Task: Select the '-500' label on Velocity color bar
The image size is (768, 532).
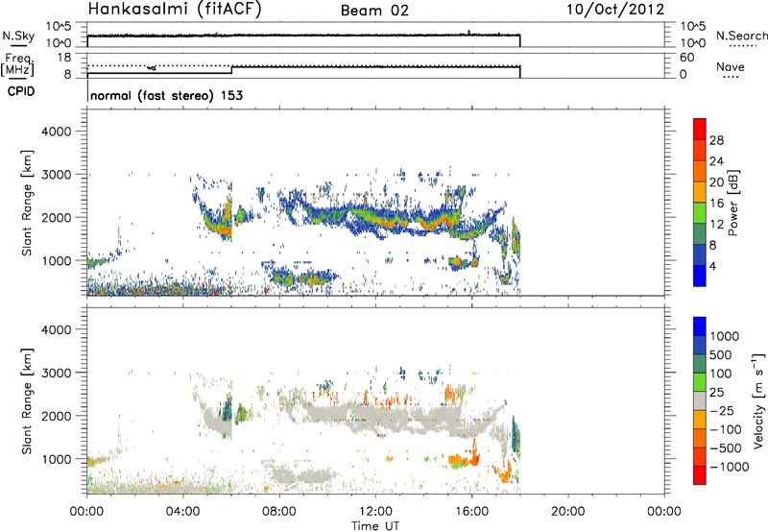Action: click(x=726, y=448)
